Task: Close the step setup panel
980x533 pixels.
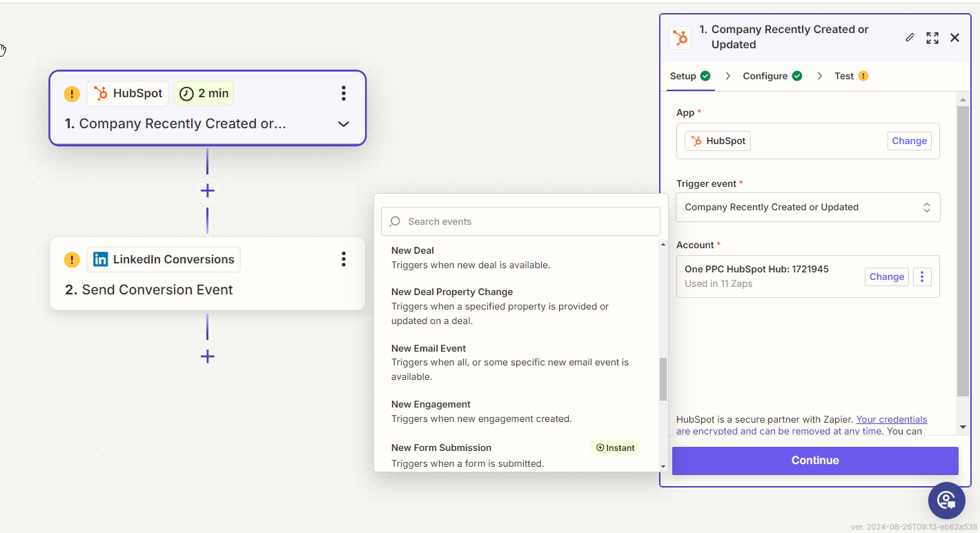Action: pos(955,38)
